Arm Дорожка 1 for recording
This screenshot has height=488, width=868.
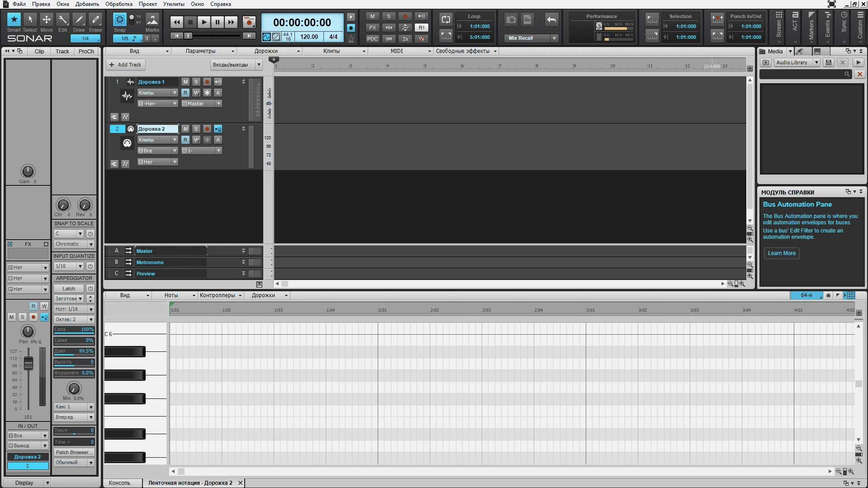(207, 82)
